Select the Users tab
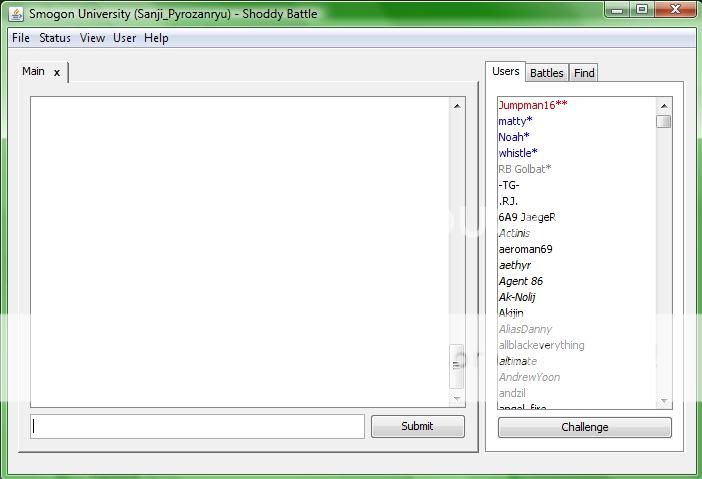Image resolution: width=702 pixels, height=479 pixels. [506, 71]
